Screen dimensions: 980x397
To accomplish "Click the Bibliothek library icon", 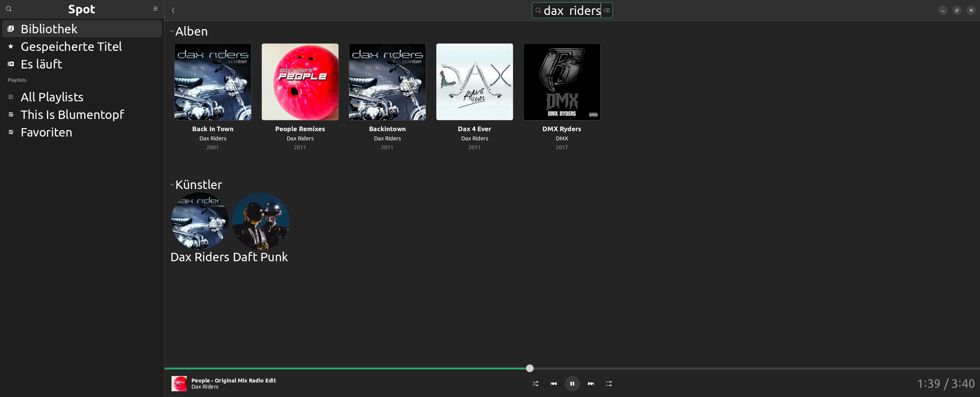I will 11,29.
